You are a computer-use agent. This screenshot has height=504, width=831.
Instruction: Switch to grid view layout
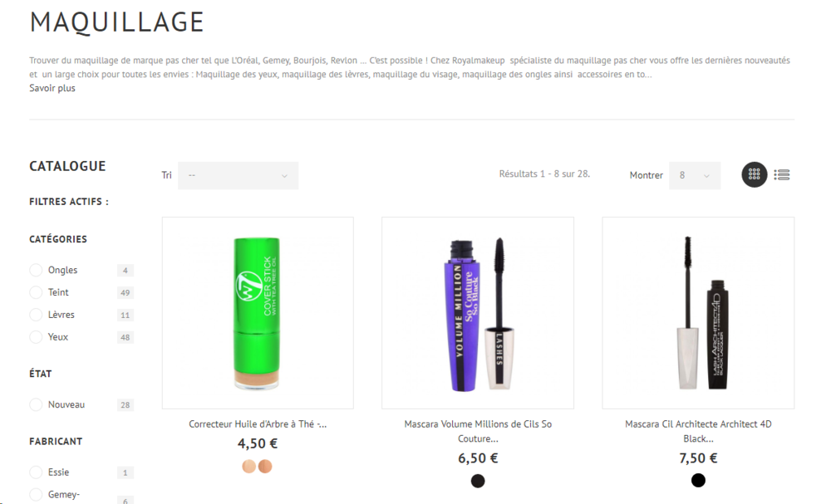tap(754, 174)
